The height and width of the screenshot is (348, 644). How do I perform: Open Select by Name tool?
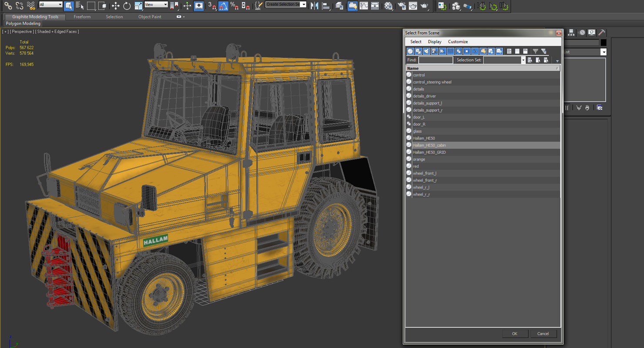point(80,6)
